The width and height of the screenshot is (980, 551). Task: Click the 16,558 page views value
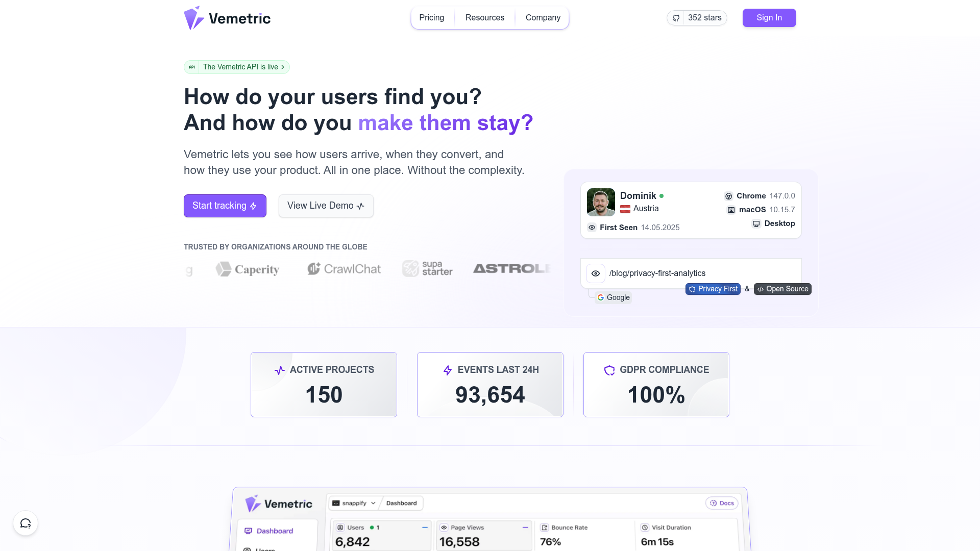459,542
